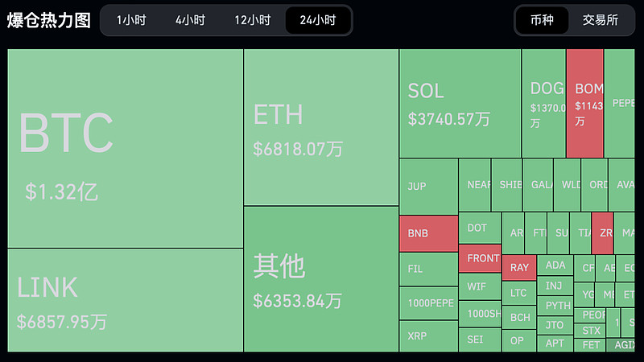
Task: Click the red BOME heatmap tile
Action: click(x=584, y=103)
